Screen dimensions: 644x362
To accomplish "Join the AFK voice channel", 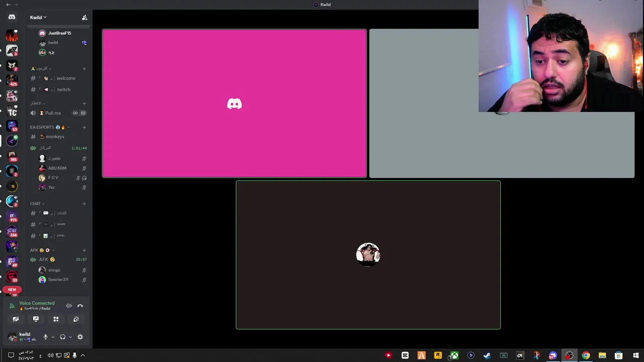I will (x=59, y=259).
